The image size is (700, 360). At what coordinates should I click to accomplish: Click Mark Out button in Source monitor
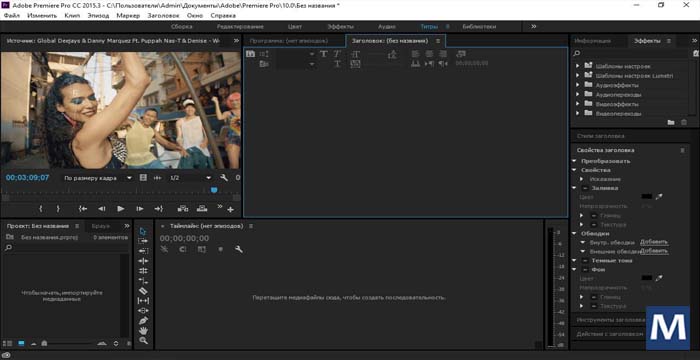click(x=58, y=209)
